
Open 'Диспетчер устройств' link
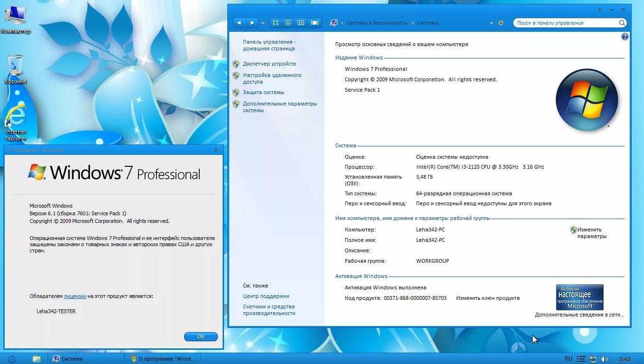[x=269, y=64]
